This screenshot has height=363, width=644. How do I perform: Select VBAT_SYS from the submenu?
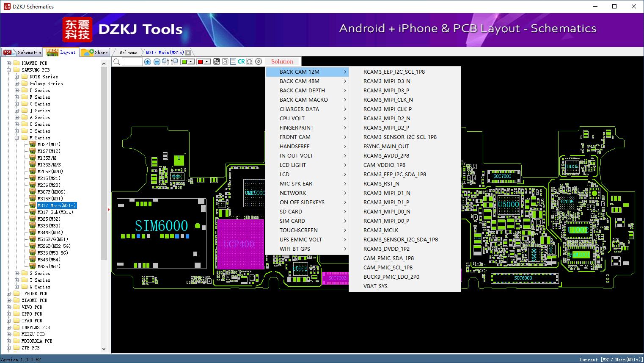(405, 286)
